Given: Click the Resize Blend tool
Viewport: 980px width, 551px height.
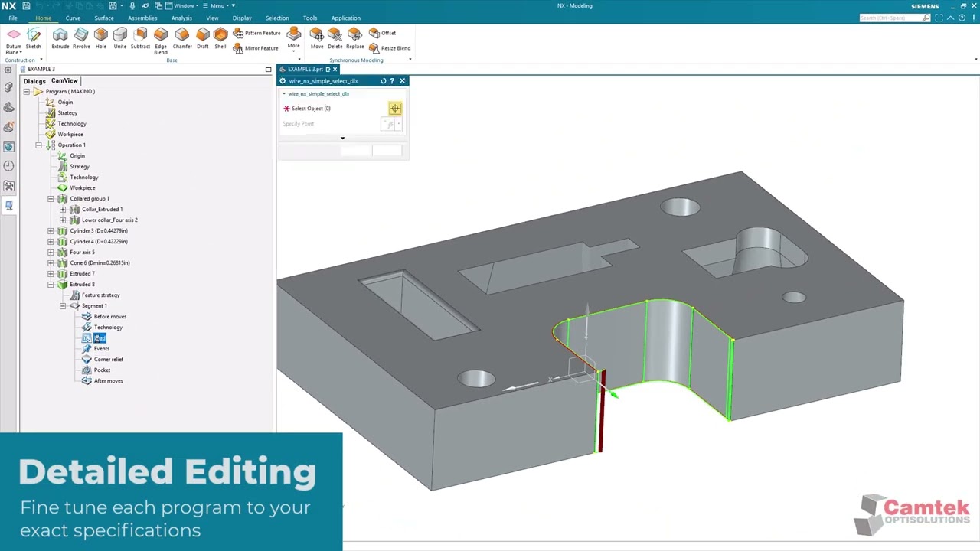Looking at the screenshot, I should (390, 48).
